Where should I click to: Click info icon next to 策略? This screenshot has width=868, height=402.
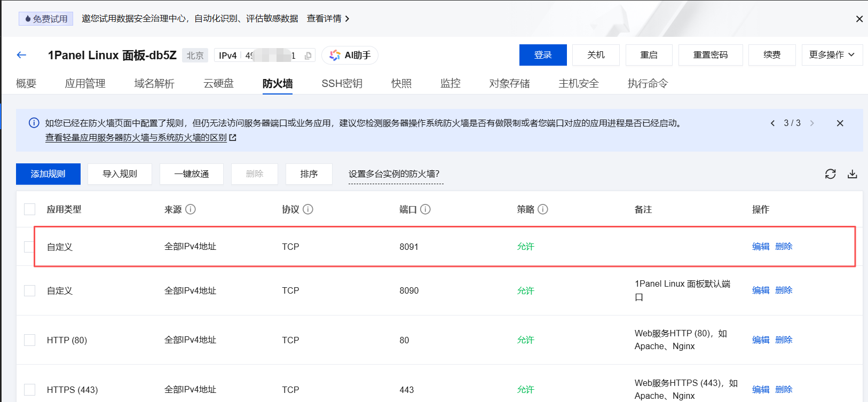point(543,209)
